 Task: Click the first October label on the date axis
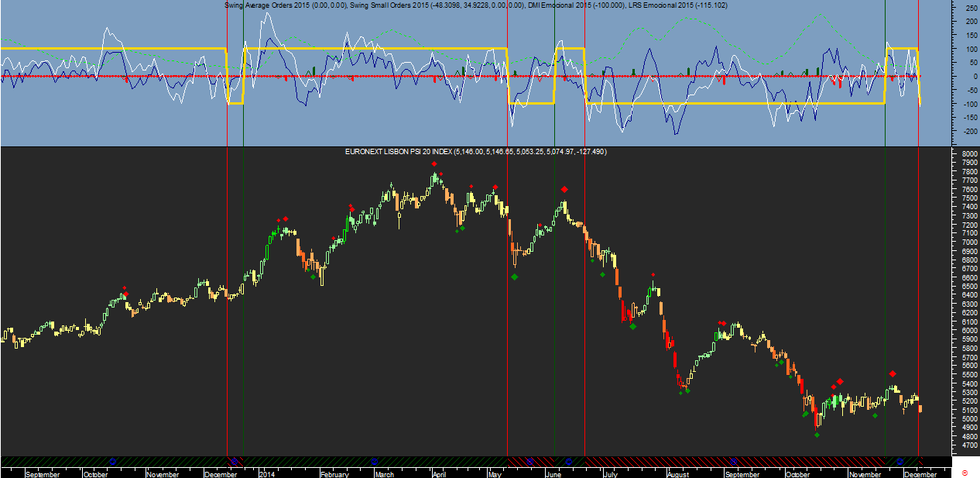click(x=95, y=474)
